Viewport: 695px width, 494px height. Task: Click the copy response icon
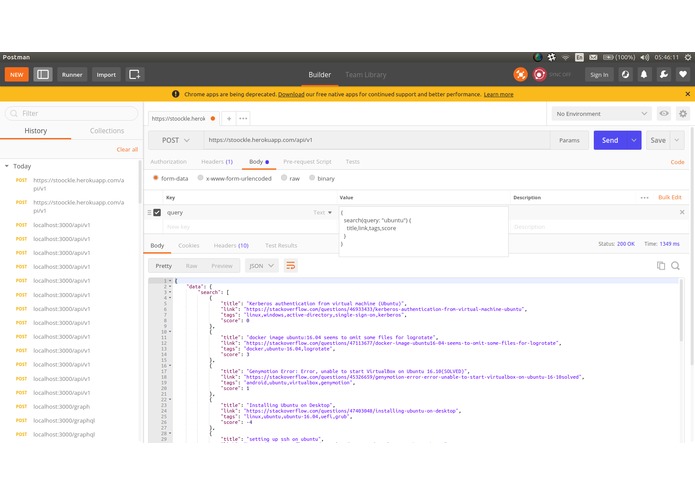click(660, 265)
